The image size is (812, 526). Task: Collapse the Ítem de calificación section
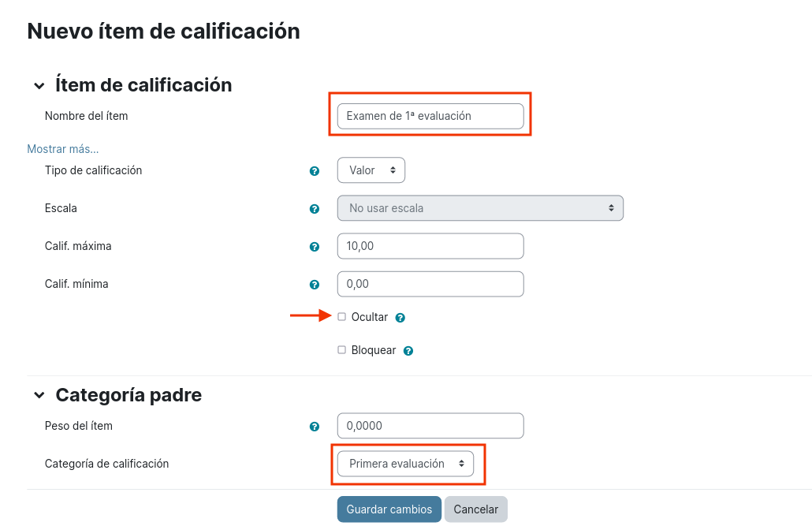click(x=39, y=85)
